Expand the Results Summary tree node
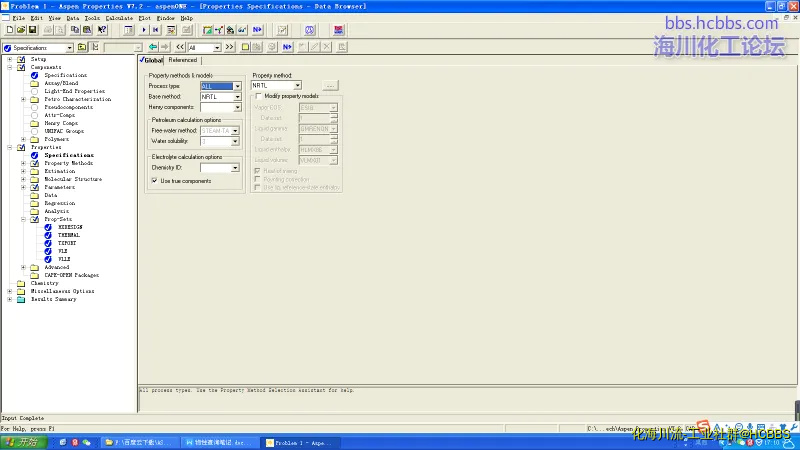This screenshot has height=450, width=800. (10, 299)
